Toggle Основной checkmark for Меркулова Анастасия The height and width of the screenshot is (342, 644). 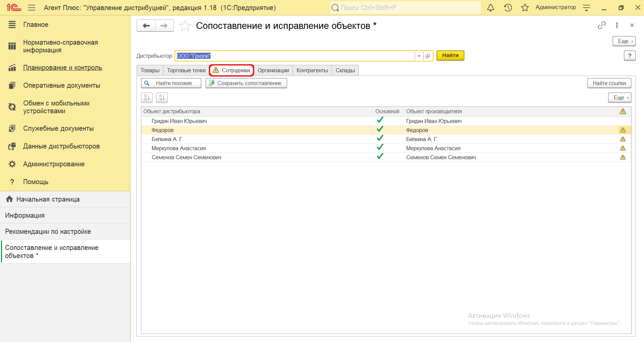tap(380, 147)
